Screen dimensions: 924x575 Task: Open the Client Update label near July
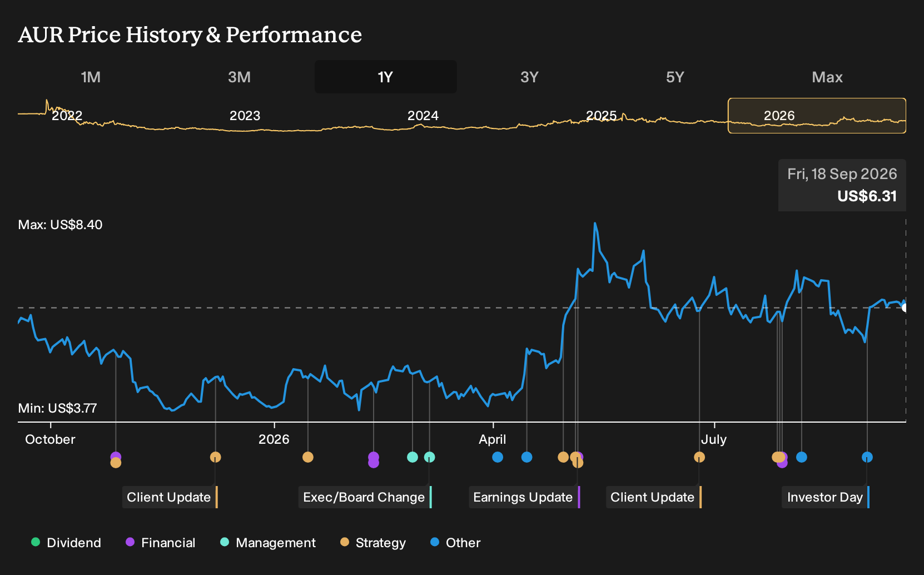(x=654, y=497)
